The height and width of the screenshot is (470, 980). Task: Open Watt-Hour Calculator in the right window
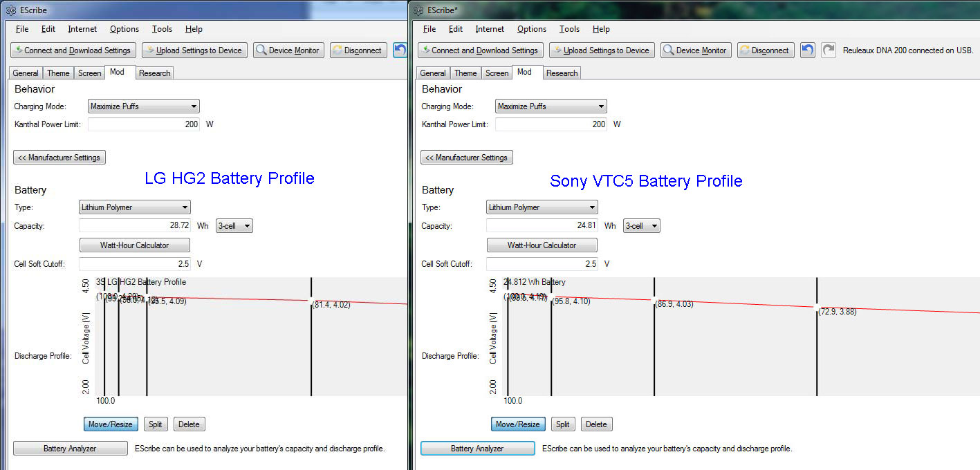[x=542, y=245]
